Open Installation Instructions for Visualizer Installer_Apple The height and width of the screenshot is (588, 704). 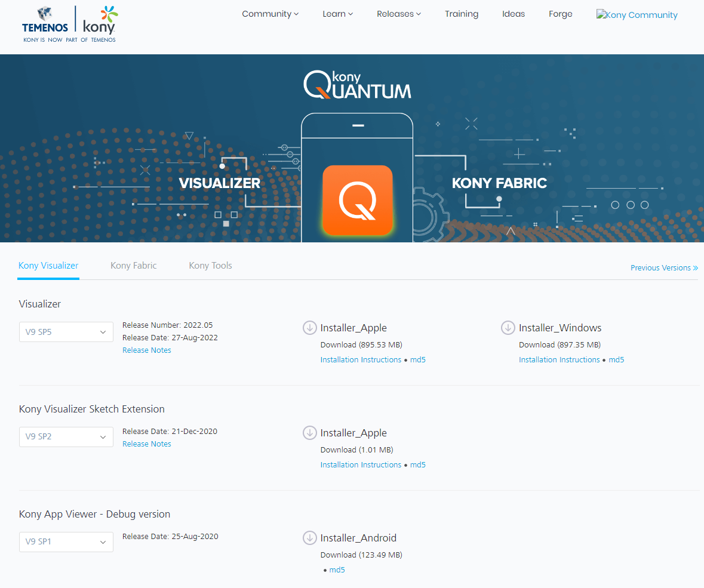[x=361, y=360]
